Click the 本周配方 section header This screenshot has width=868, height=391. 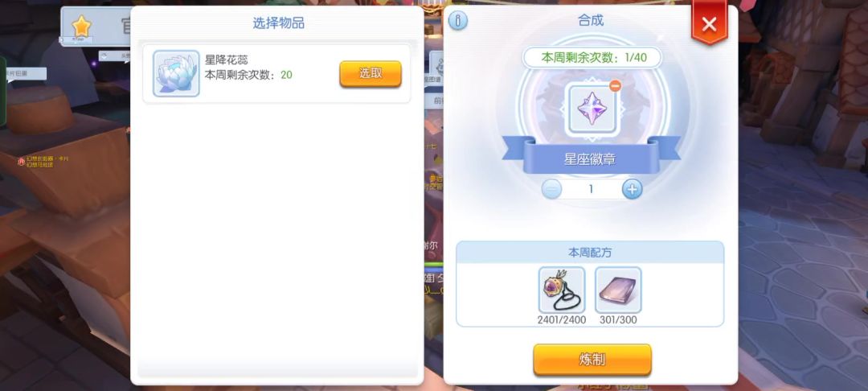coord(590,253)
